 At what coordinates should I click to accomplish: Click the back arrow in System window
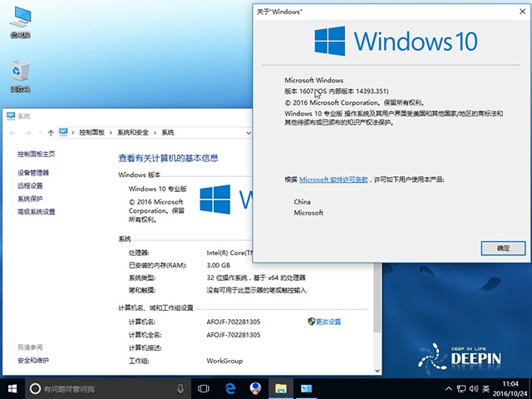pyautogui.click(x=12, y=132)
